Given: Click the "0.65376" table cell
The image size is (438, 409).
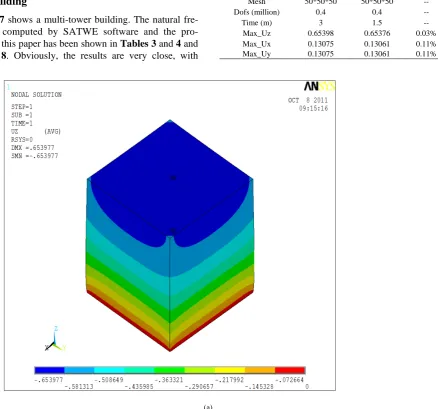Looking at the screenshot, I should click(377, 33).
